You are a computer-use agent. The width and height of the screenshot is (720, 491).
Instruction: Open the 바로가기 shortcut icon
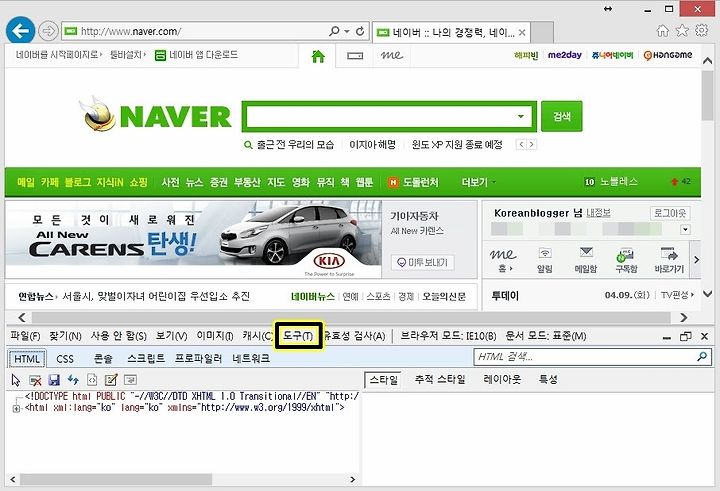coord(669,260)
